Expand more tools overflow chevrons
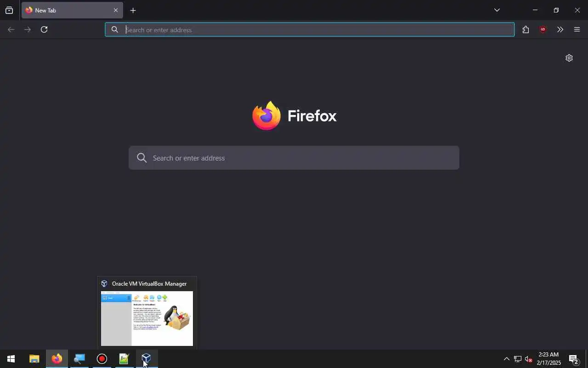Viewport: 588px width, 368px height. pos(560,29)
